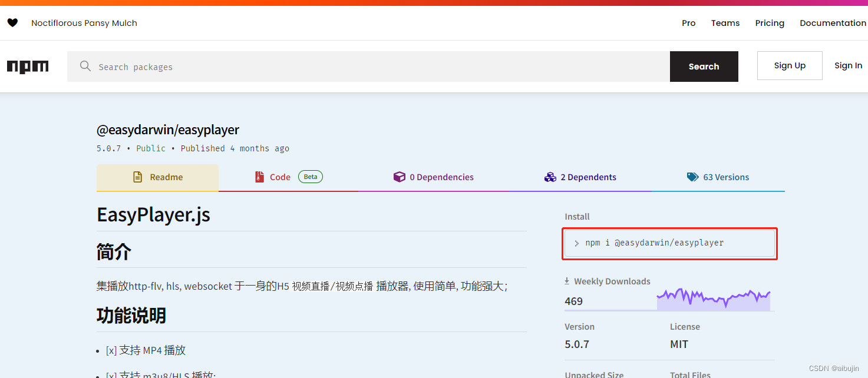This screenshot has width=868, height=378.
Task: Open the 0 Dependencies tab
Action: tap(433, 177)
